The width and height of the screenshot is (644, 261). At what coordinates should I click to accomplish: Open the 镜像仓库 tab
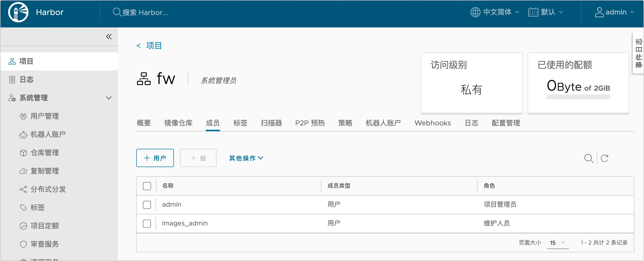click(x=178, y=123)
